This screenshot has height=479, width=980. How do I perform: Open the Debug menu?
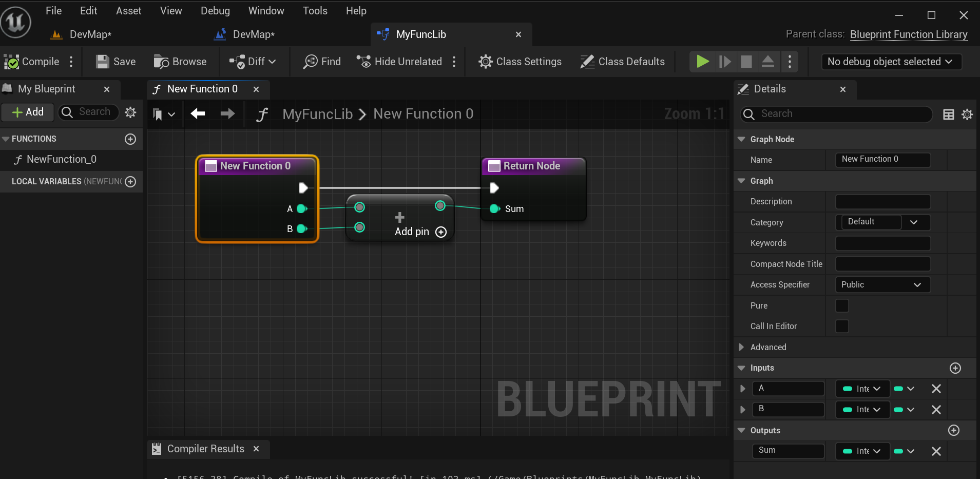click(215, 11)
